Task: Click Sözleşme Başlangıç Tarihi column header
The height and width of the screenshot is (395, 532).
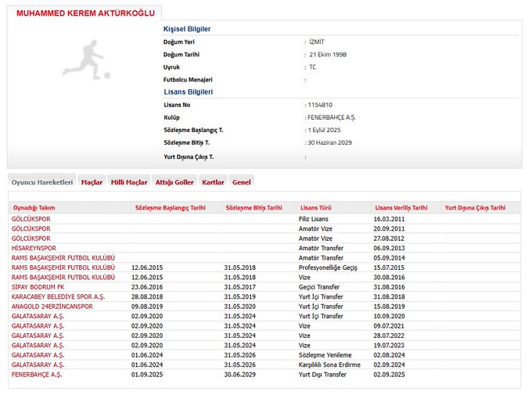Action: 171,208
